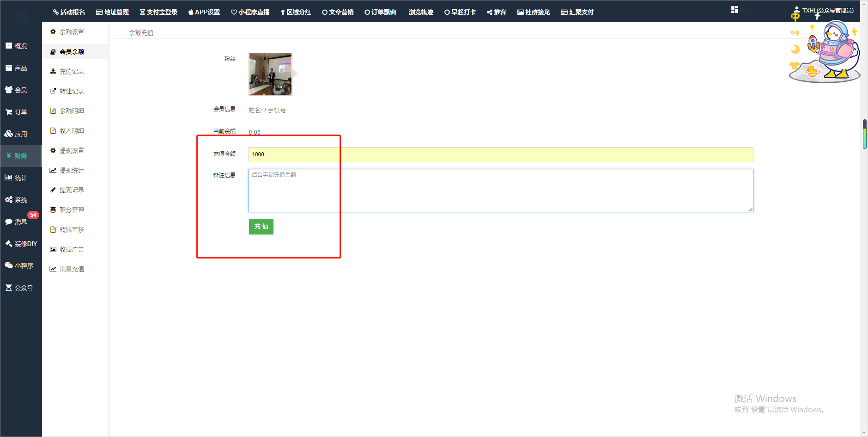Image resolution: width=868 pixels, height=437 pixels.
Task: Open 积分管理 submenu item
Action: 72,210
